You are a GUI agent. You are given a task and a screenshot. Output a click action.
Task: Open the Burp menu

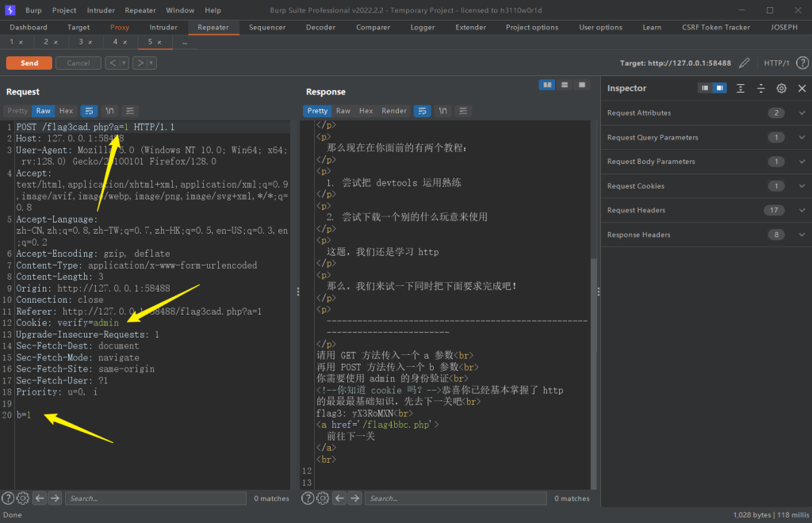(33, 10)
